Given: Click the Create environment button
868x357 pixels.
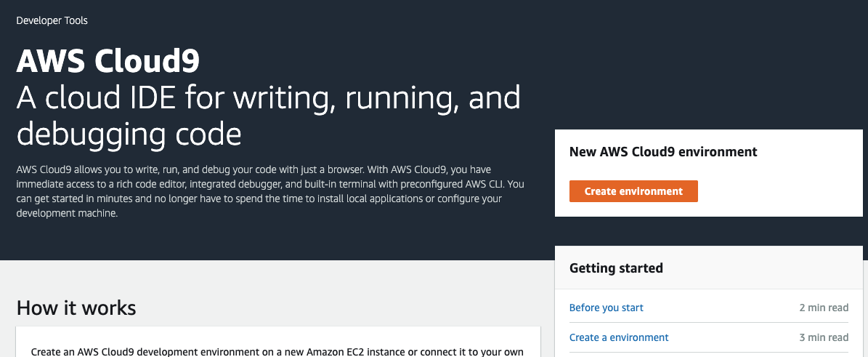Looking at the screenshot, I should coord(633,191).
